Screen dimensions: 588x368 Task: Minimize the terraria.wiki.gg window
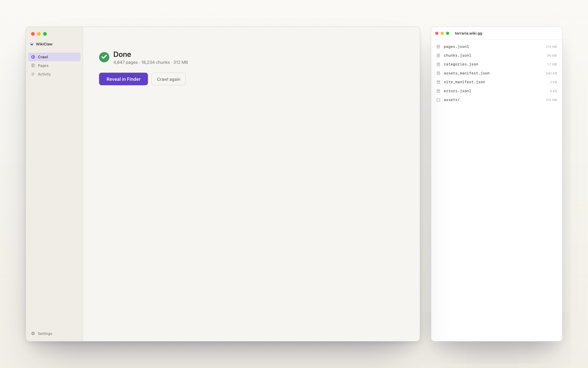(442, 33)
